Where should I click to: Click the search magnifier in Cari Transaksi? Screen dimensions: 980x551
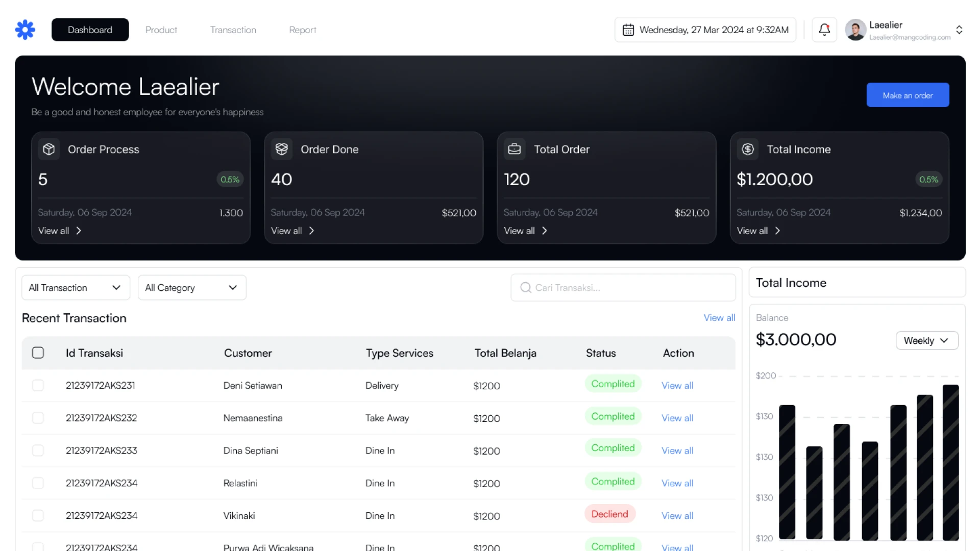(x=525, y=288)
